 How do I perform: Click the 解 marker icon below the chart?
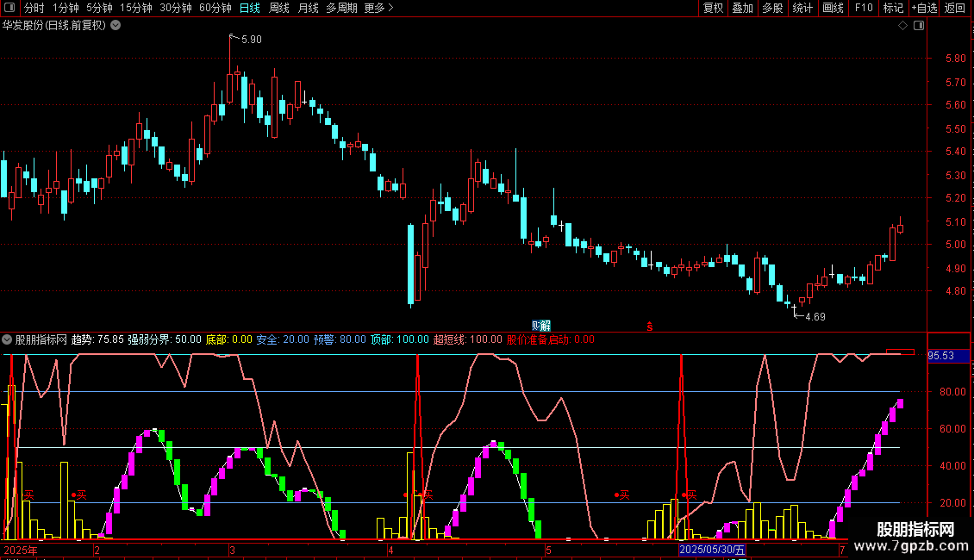(546, 325)
